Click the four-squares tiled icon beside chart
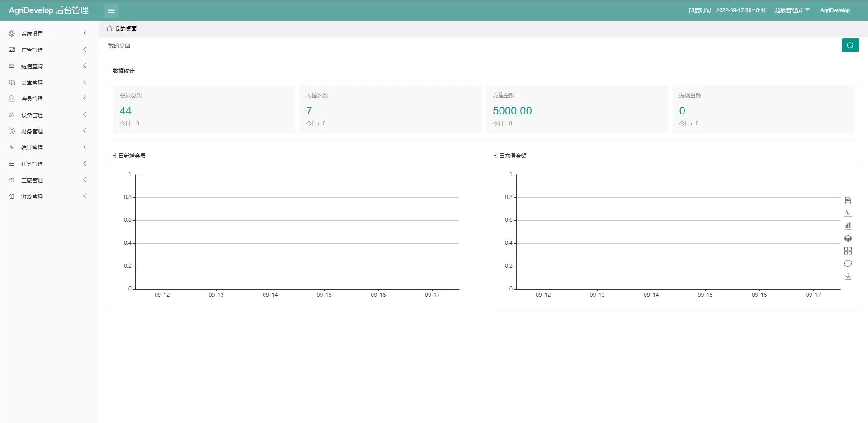Viewport: 868px width, 423px height. pyautogui.click(x=848, y=251)
